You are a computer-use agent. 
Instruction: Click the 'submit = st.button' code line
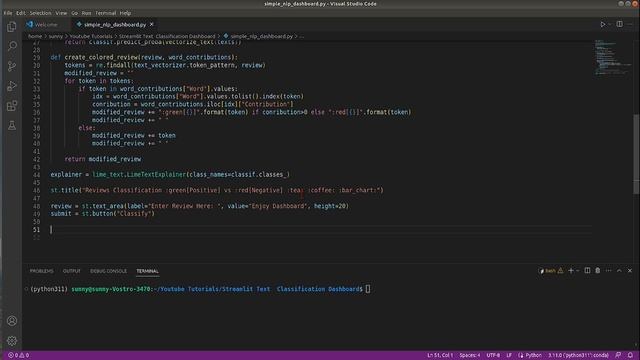tap(102, 214)
